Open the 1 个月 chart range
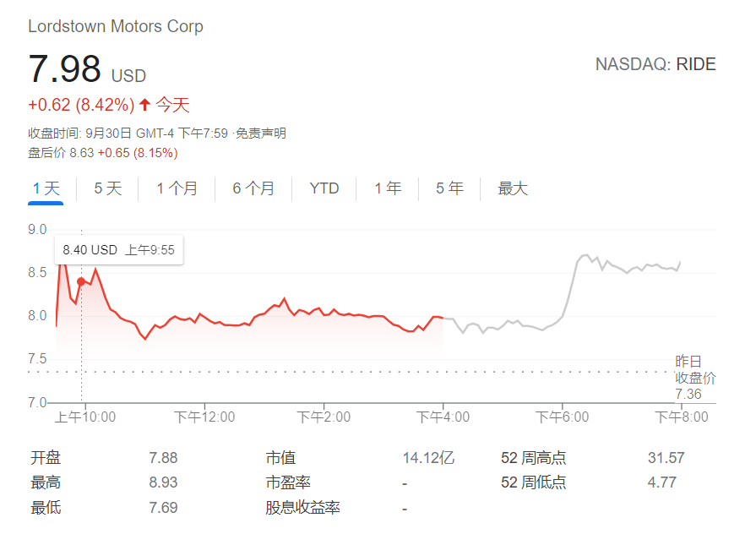Image resolution: width=756 pixels, height=545 pixels. pos(177,188)
